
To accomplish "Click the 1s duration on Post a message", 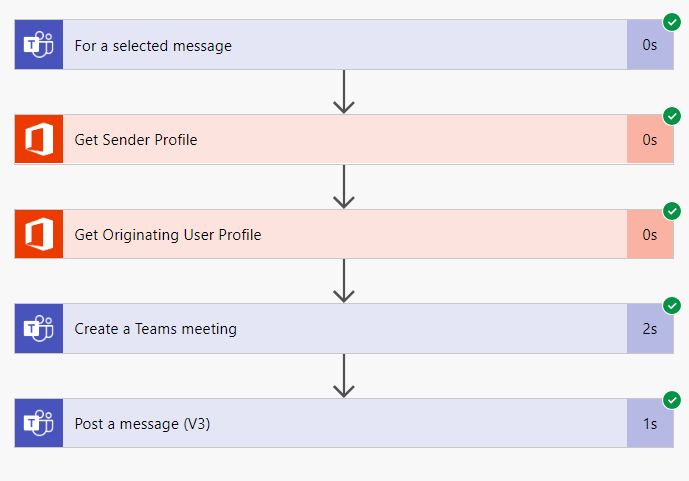I will [x=650, y=424].
